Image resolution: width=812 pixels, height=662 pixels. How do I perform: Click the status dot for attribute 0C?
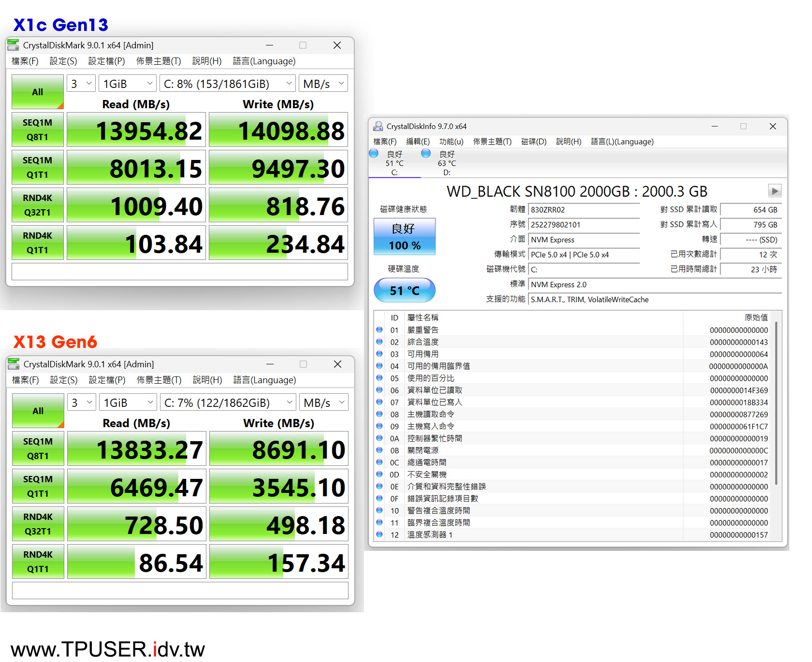point(379,462)
